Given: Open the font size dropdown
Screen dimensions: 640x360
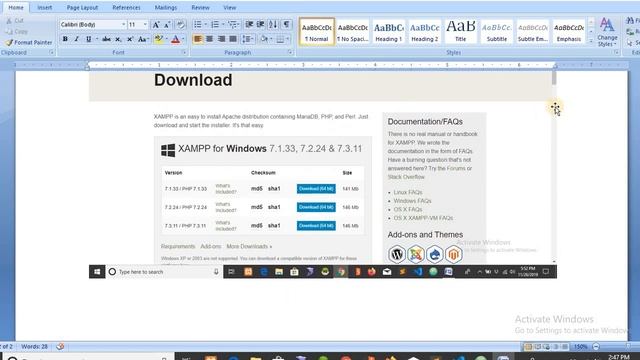Looking at the screenshot, I should click(x=145, y=24).
